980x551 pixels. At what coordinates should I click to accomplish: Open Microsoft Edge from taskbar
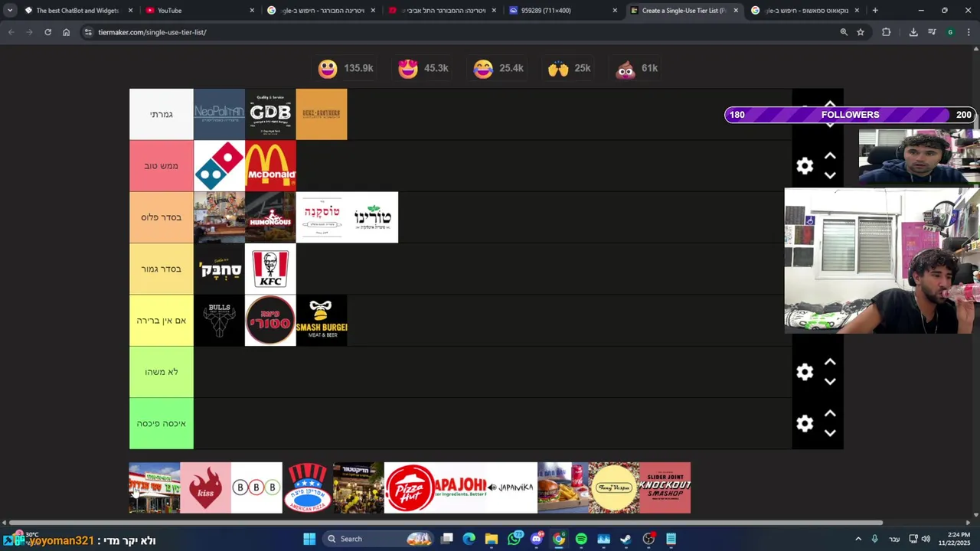click(469, 539)
